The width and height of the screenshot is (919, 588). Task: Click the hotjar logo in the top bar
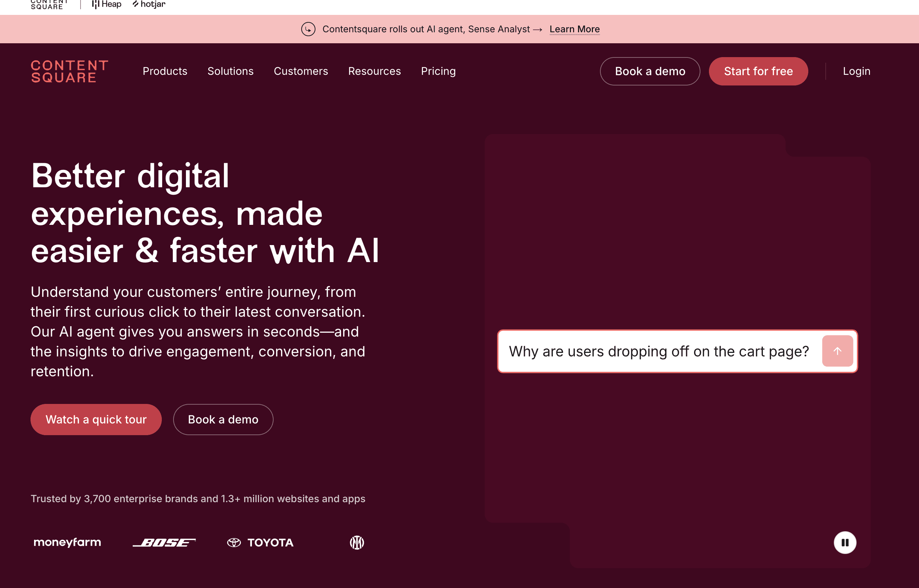point(149,4)
